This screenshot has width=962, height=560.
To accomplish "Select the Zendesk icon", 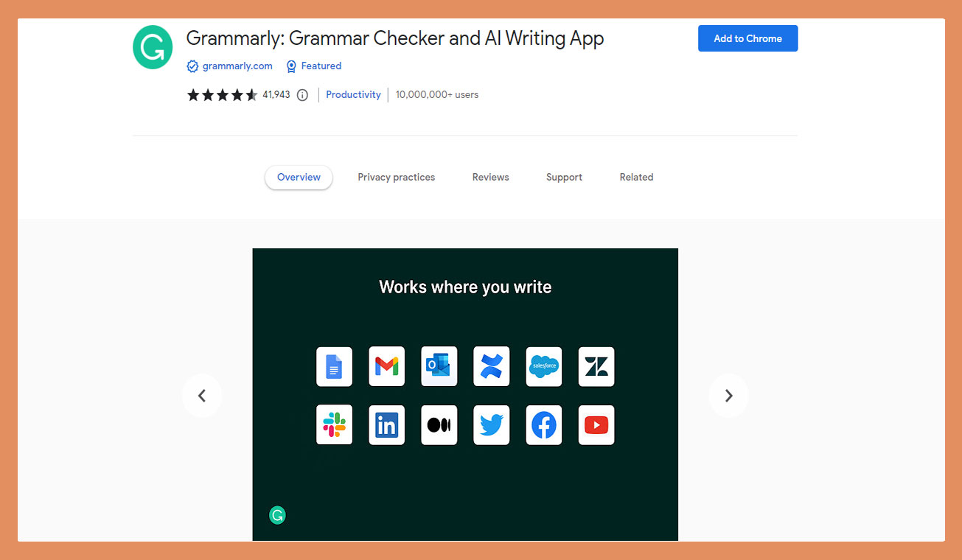I will point(596,366).
